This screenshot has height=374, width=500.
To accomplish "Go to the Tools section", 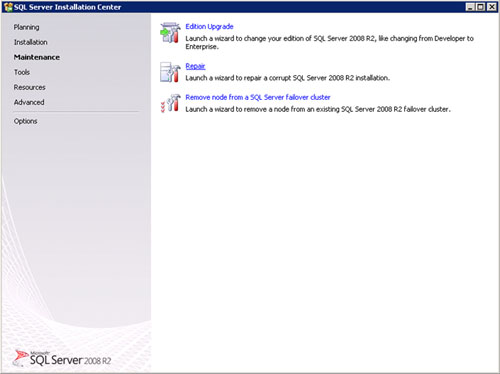I will [22, 72].
